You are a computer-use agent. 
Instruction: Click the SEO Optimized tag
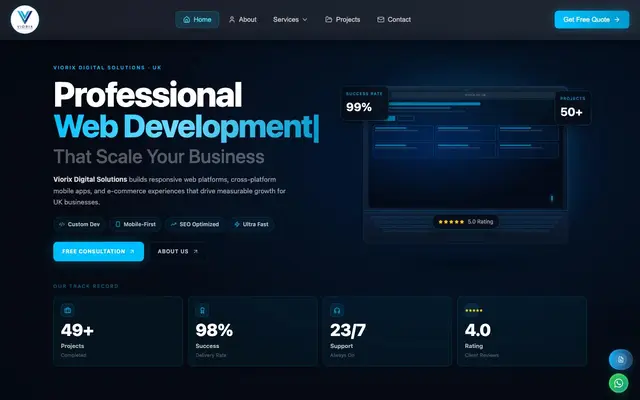click(195, 224)
